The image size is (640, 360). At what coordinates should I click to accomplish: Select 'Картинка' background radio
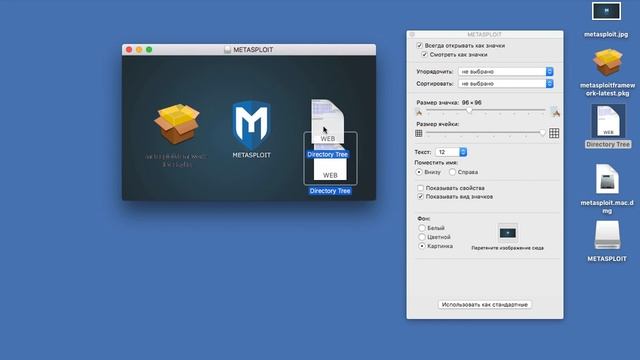(422, 246)
